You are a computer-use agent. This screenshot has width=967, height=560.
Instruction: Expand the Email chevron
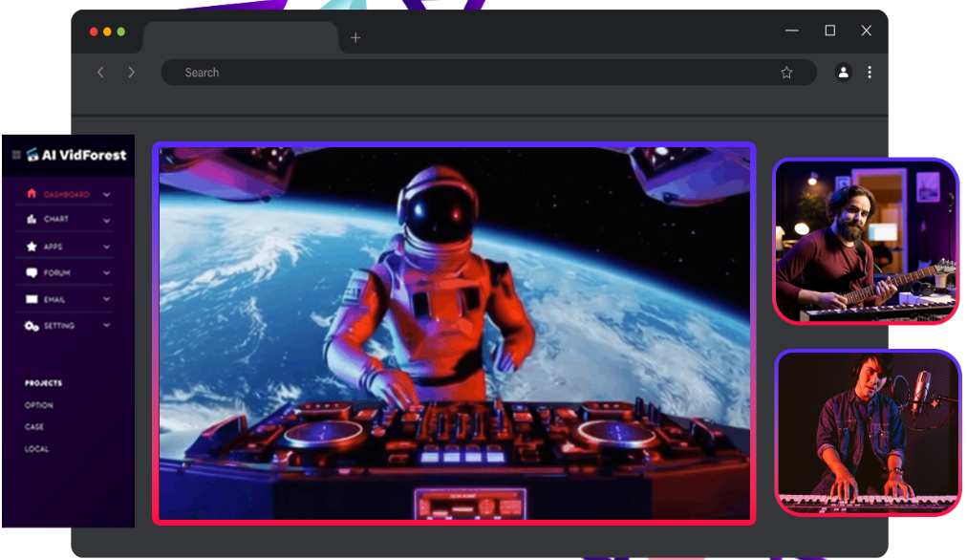pyautogui.click(x=107, y=300)
